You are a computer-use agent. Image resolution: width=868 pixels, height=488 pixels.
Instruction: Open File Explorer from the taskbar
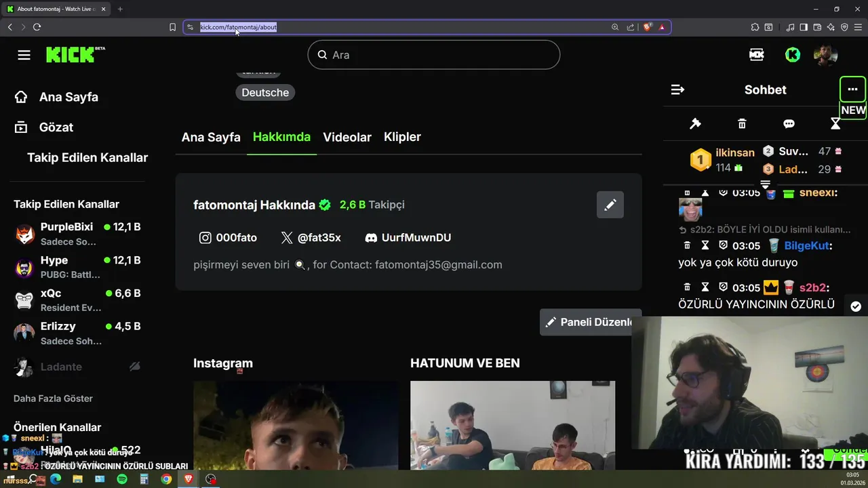point(78,479)
